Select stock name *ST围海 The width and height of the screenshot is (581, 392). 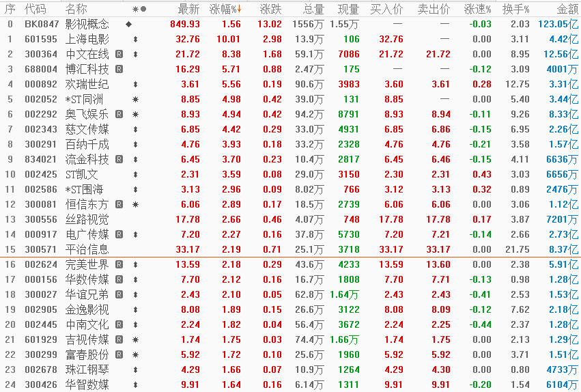tap(84, 189)
